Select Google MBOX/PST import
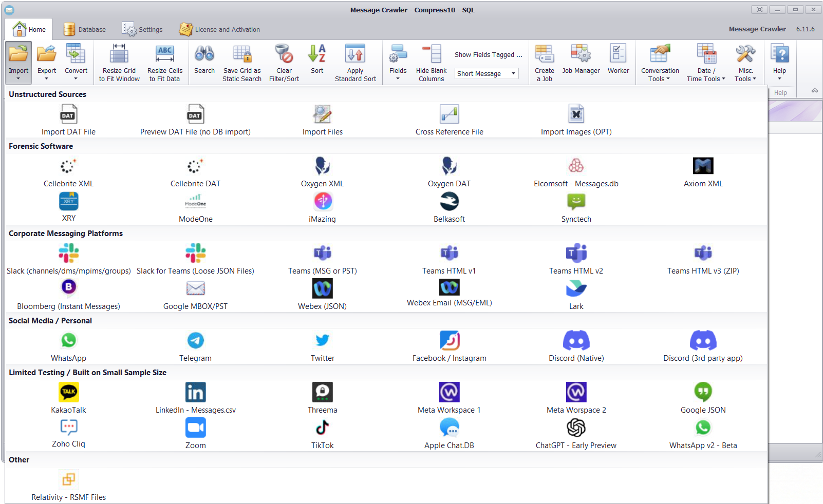823x504 pixels. [x=195, y=295]
